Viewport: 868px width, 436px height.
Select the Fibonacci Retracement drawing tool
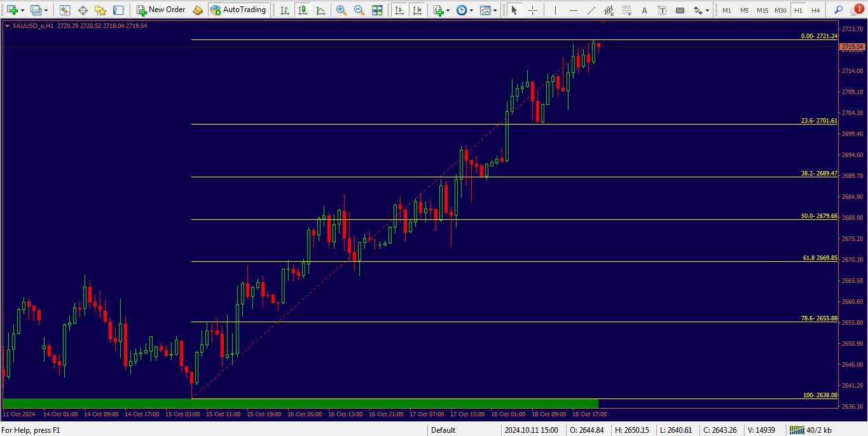tap(627, 10)
